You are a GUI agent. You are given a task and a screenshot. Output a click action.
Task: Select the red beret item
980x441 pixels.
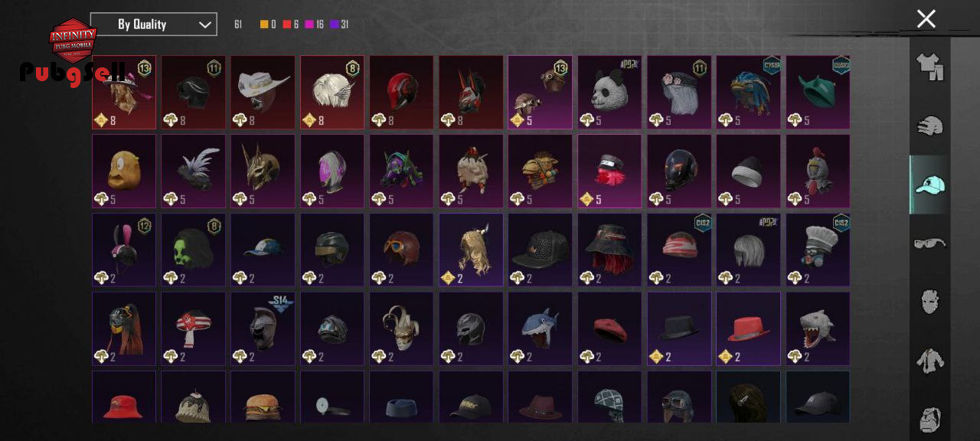pyautogui.click(x=609, y=328)
